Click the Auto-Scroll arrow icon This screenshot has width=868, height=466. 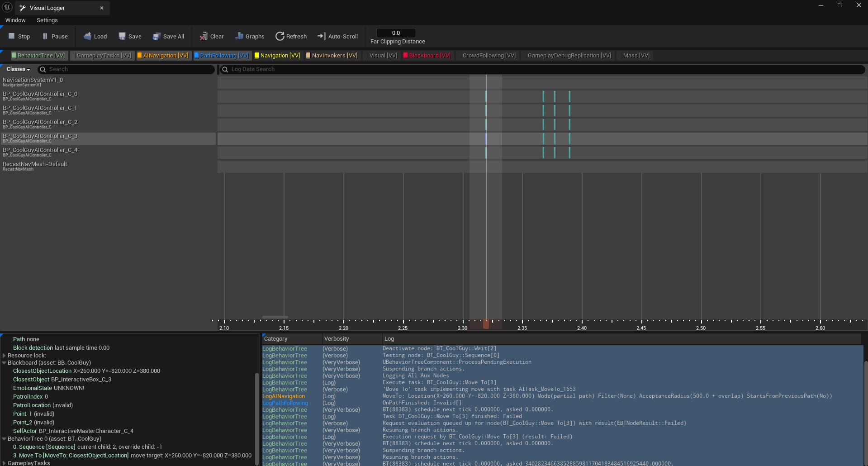pos(322,36)
